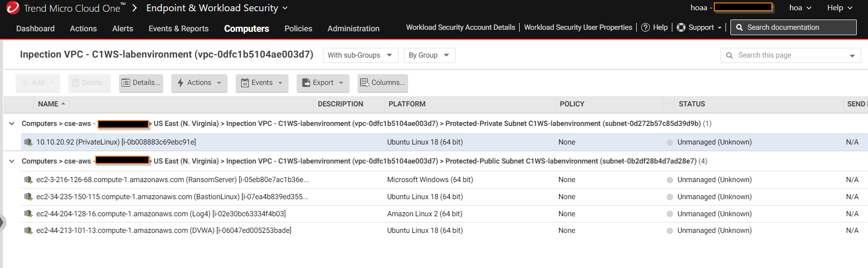
Task: Click the Delete... button
Action: [x=90, y=83]
